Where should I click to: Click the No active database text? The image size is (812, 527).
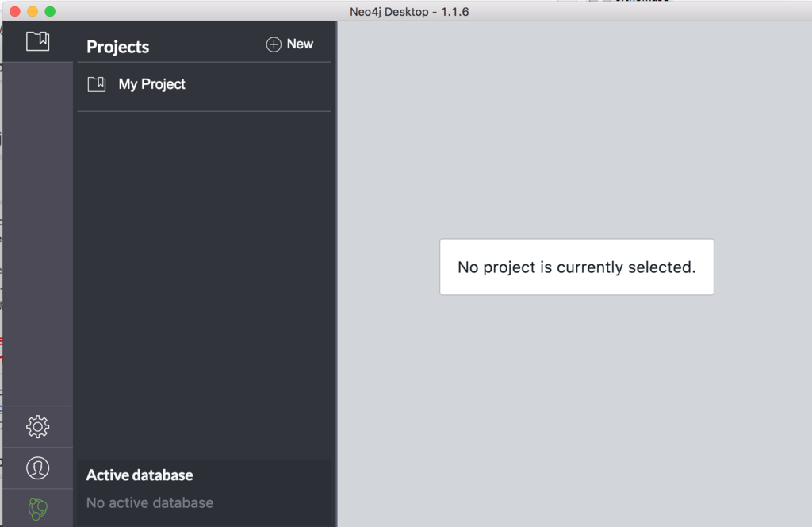(150, 502)
